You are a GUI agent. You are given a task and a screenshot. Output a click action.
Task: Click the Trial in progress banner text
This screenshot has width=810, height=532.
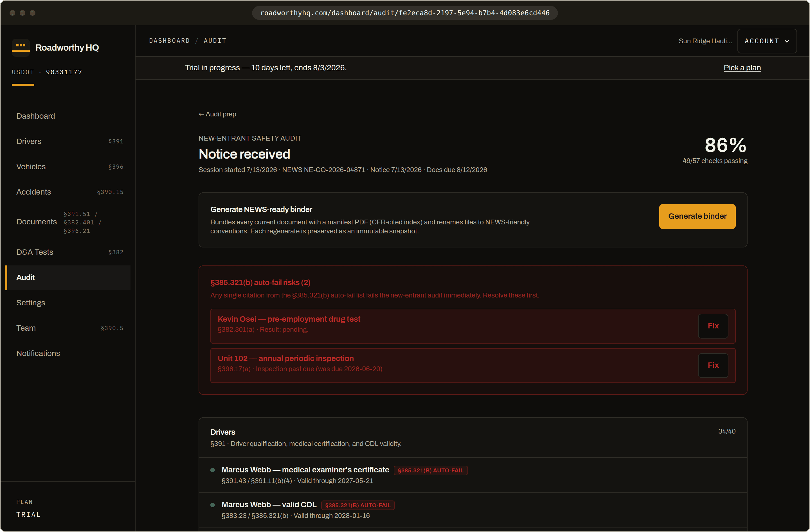[265, 68]
